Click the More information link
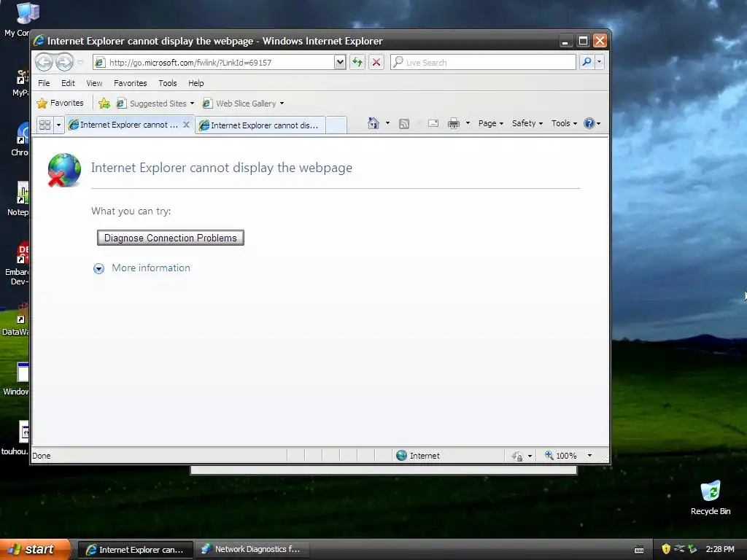This screenshot has width=747, height=560. tap(150, 268)
